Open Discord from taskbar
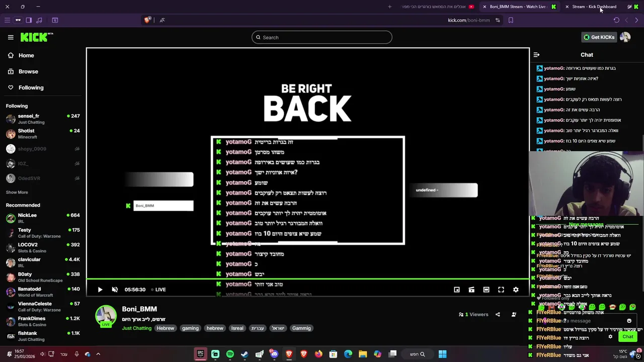Viewport: 644px width, 362px height. tap(274, 354)
